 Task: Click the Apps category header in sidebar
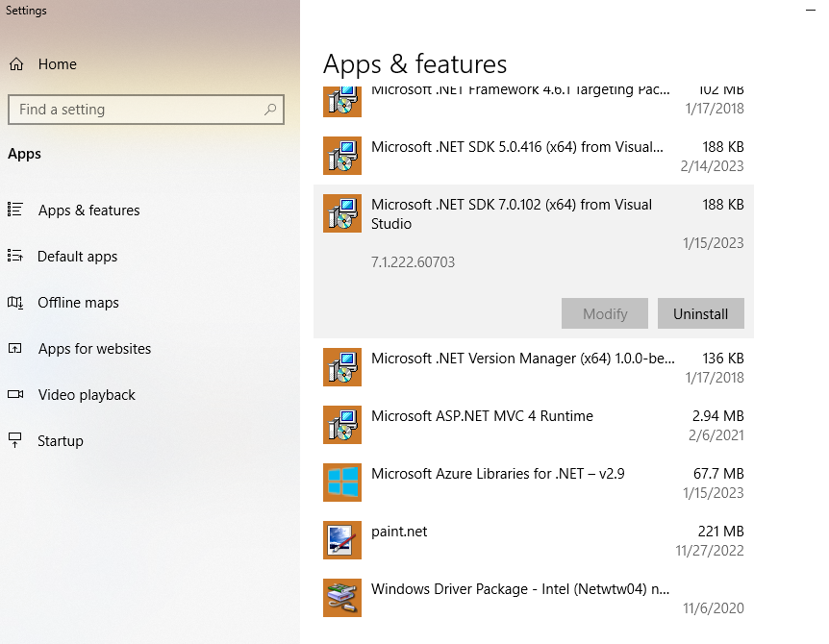click(x=24, y=154)
